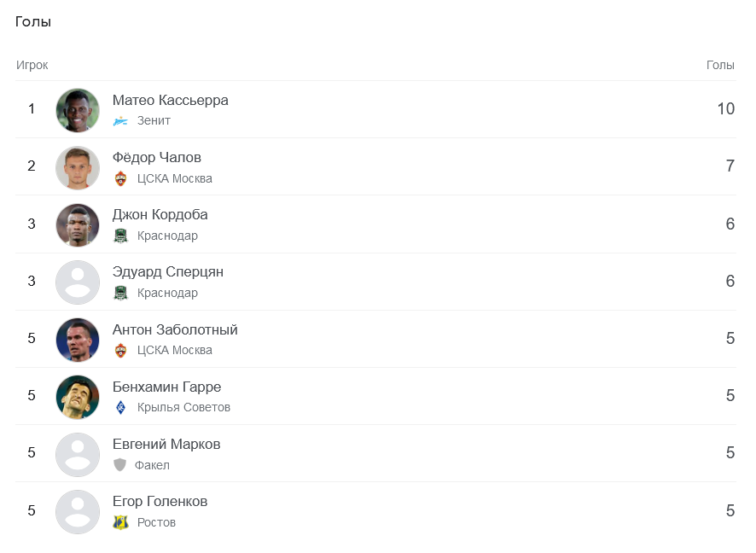Open Антон Заболотный player photo
The height and width of the screenshot is (553, 756).
coord(78,340)
